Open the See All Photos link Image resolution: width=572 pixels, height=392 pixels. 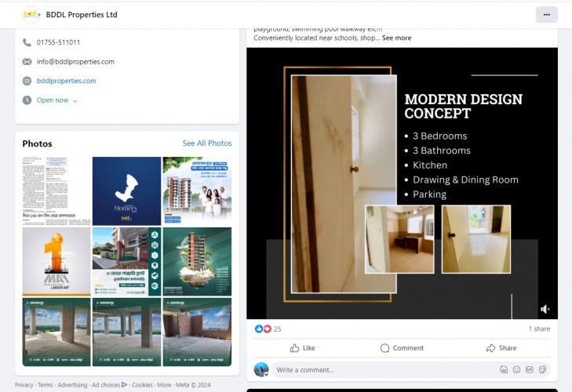tap(207, 143)
